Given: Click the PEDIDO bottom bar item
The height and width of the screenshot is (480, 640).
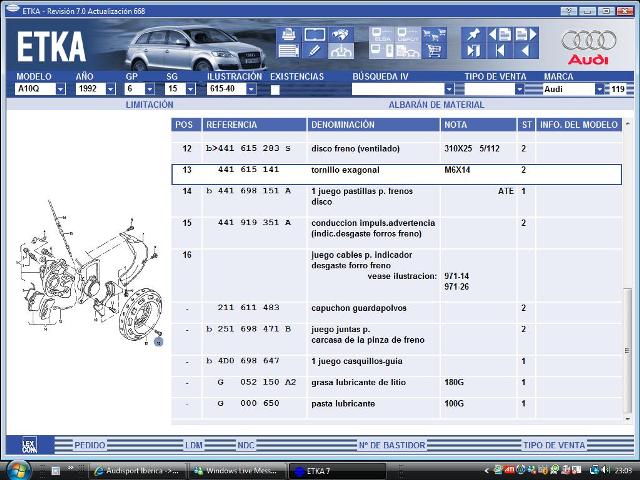Looking at the screenshot, I should (89, 445).
